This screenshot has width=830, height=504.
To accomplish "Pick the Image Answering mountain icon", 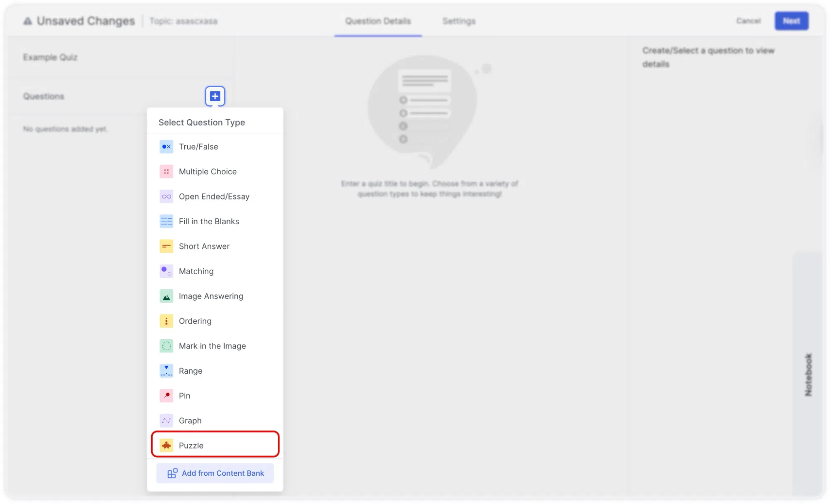I will pos(166,296).
